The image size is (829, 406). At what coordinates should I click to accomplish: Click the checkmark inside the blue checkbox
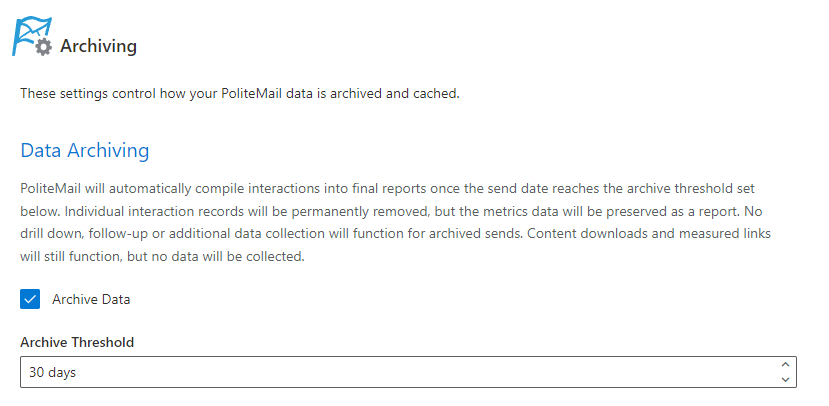click(30, 299)
